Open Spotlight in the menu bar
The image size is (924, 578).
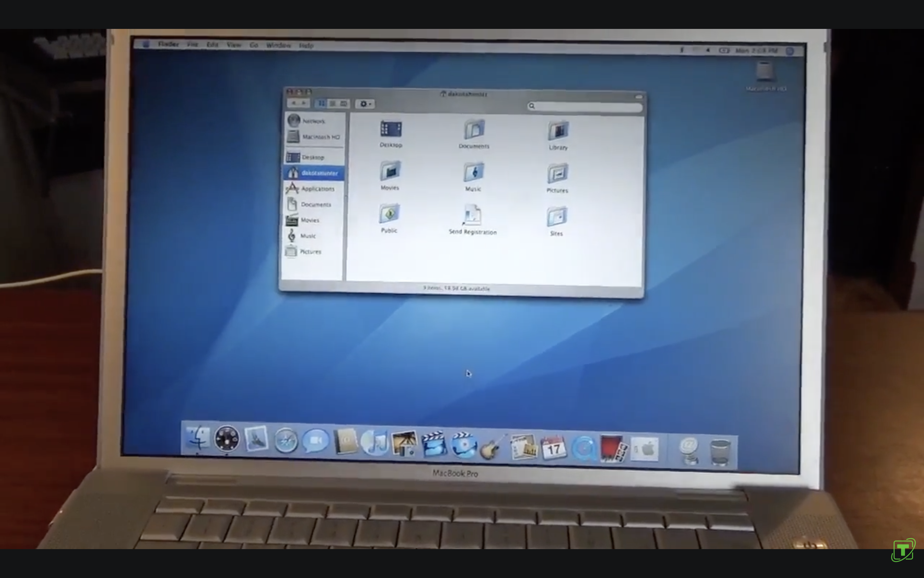tap(790, 51)
